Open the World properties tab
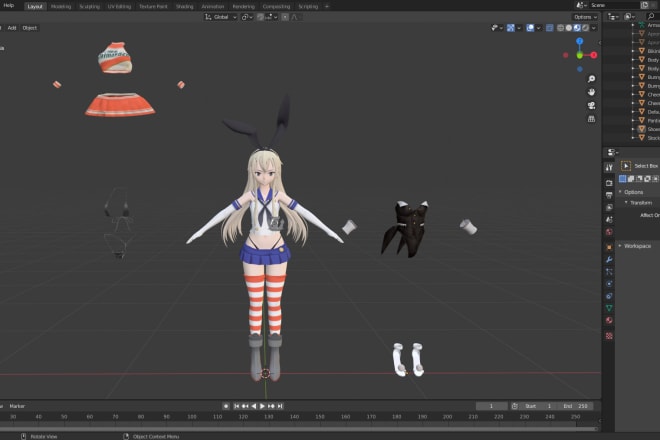This screenshot has height=440, width=660. (x=609, y=232)
